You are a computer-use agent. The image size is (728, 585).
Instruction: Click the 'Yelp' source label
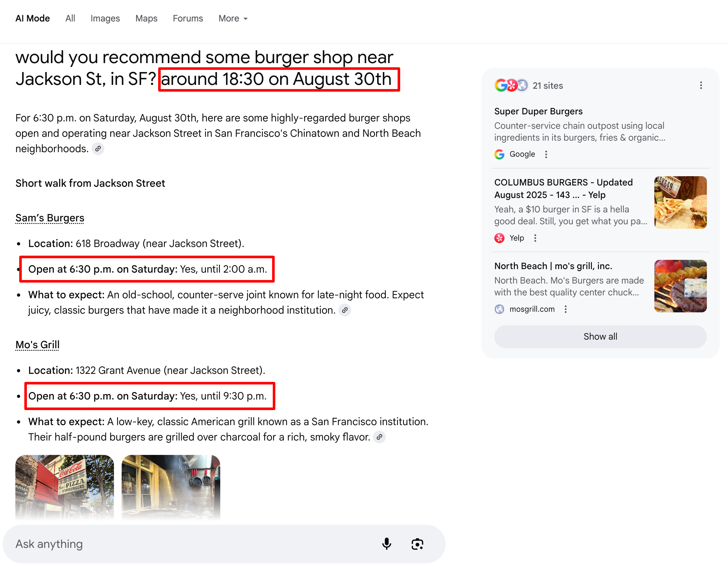[517, 238]
